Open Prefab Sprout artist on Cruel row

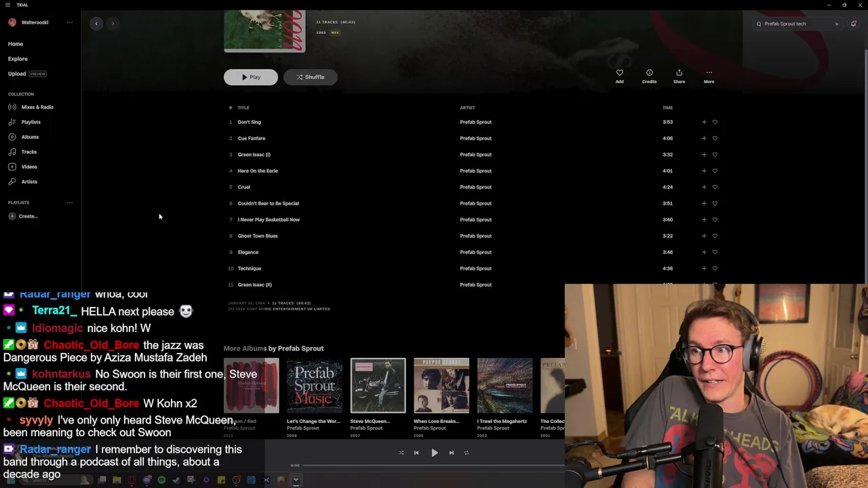point(475,187)
